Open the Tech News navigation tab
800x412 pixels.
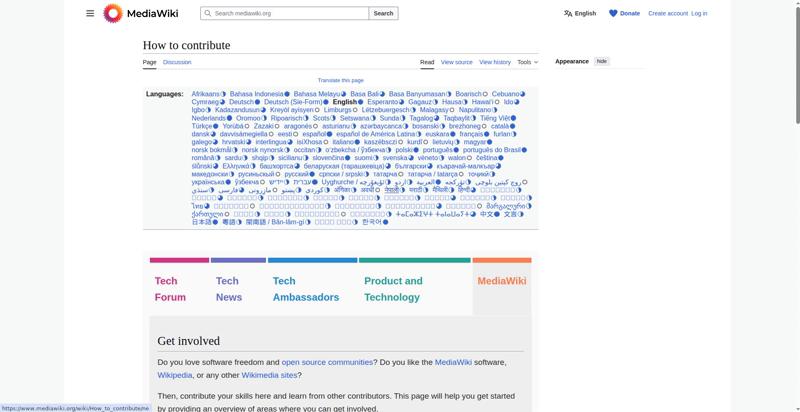228,289
